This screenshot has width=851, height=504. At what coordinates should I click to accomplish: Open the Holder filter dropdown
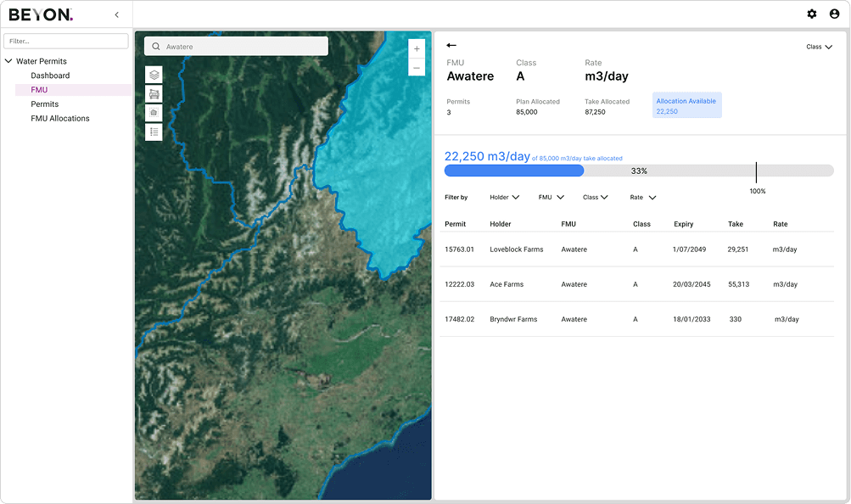[504, 198]
